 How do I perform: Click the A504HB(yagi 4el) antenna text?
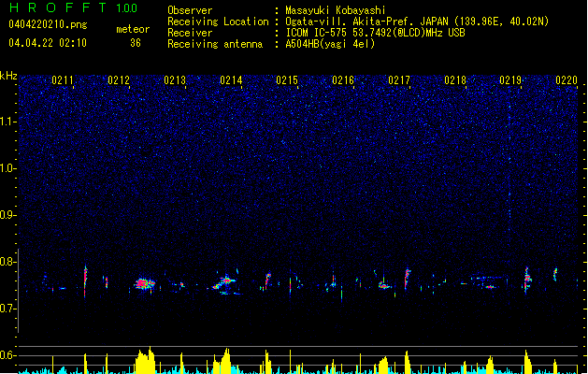point(330,44)
